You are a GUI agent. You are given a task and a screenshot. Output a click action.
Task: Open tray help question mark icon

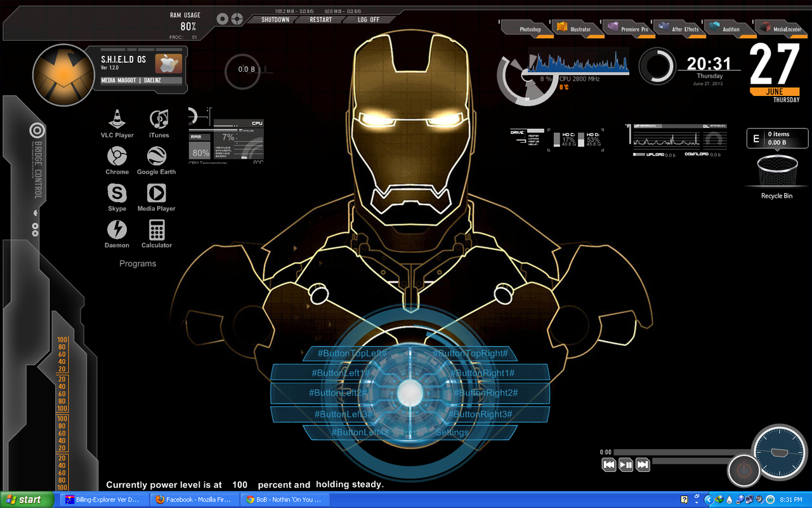(x=684, y=500)
